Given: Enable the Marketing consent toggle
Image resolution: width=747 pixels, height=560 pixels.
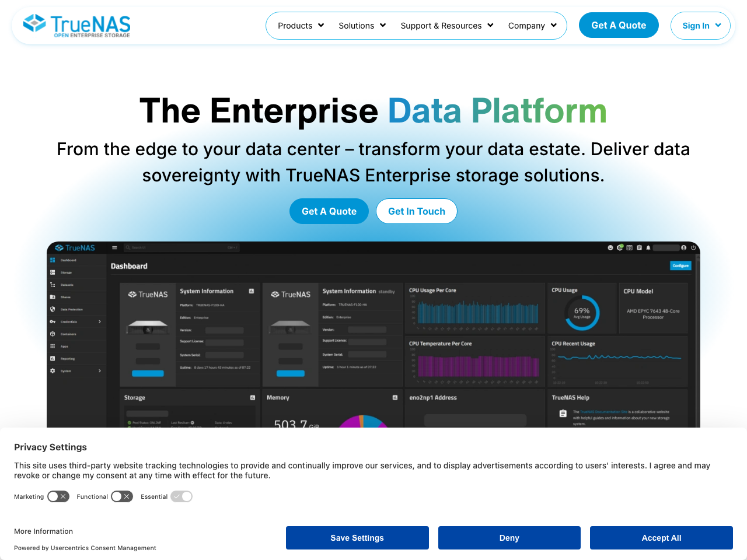Looking at the screenshot, I should (x=58, y=496).
